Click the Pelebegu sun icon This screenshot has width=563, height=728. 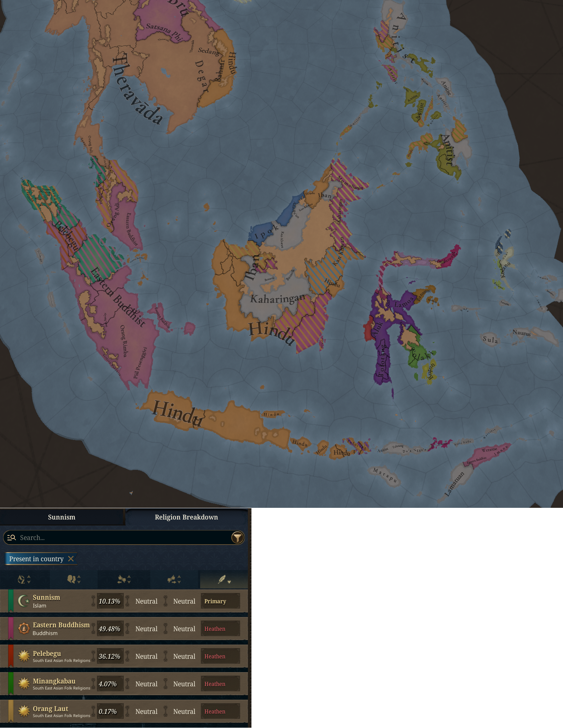point(24,656)
